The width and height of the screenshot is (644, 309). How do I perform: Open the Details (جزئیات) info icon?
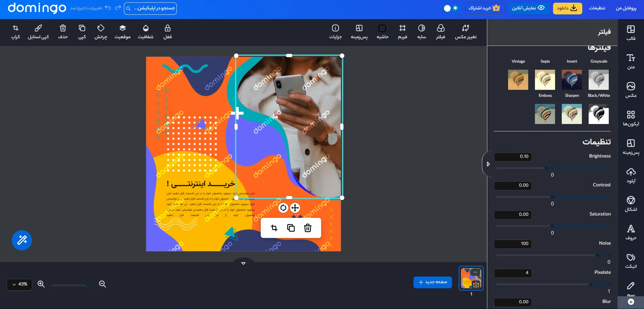tap(335, 32)
